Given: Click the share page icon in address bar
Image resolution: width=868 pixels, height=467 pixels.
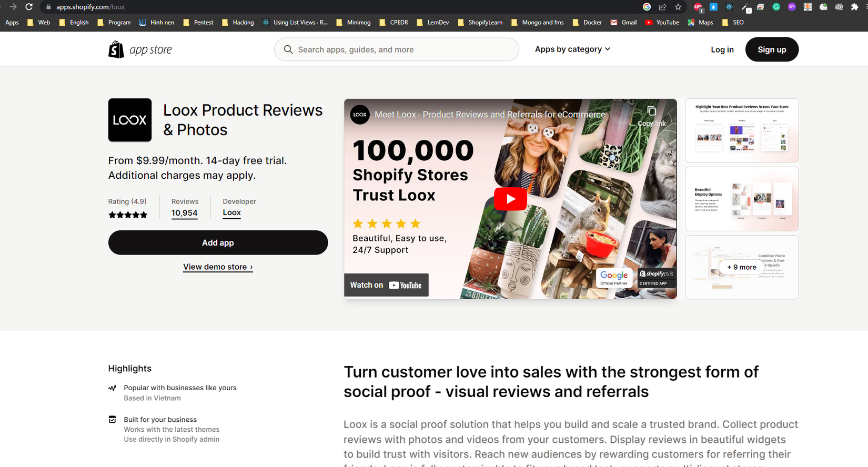Looking at the screenshot, I should tap(662, 7).
